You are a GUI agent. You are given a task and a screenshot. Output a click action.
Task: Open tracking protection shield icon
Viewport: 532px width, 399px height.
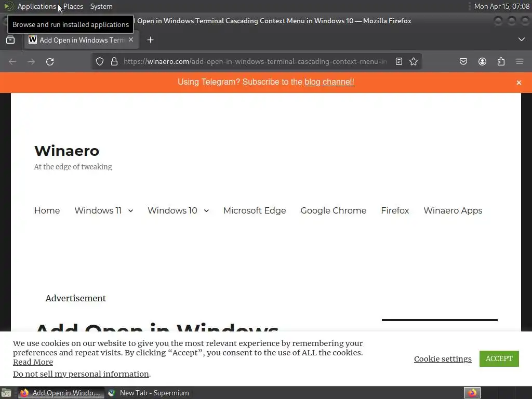tap(99, 61)
